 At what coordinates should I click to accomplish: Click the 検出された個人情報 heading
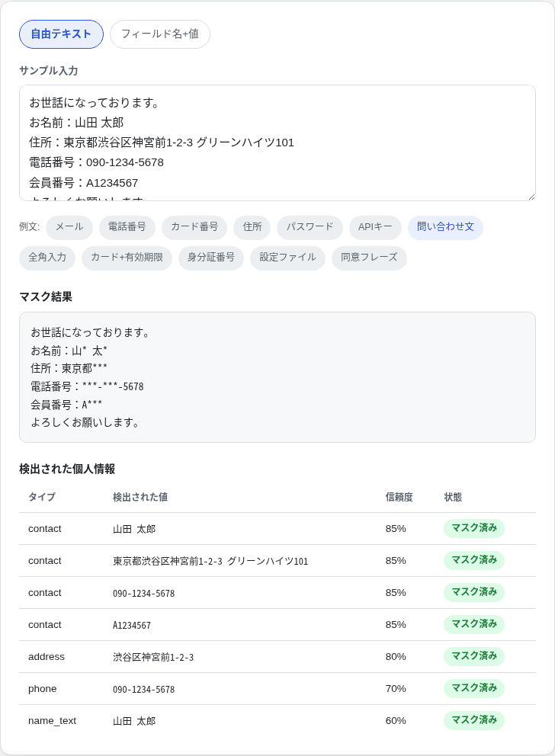[67, 469]
